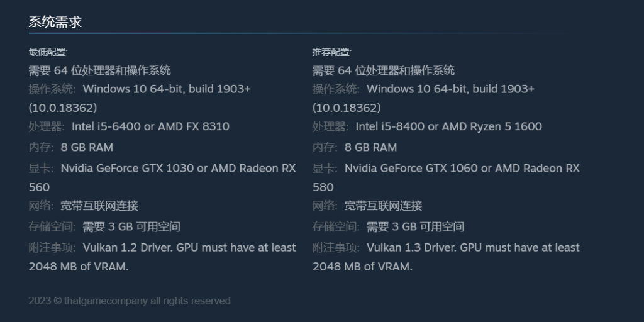
Task: Click the recommended 需要 64 位处理器和操作系统 line
Action: 384,70
